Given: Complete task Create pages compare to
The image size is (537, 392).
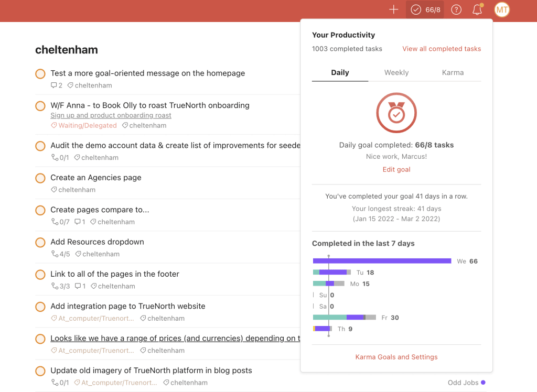Looking at the screenshot, I should pos(40,210).
